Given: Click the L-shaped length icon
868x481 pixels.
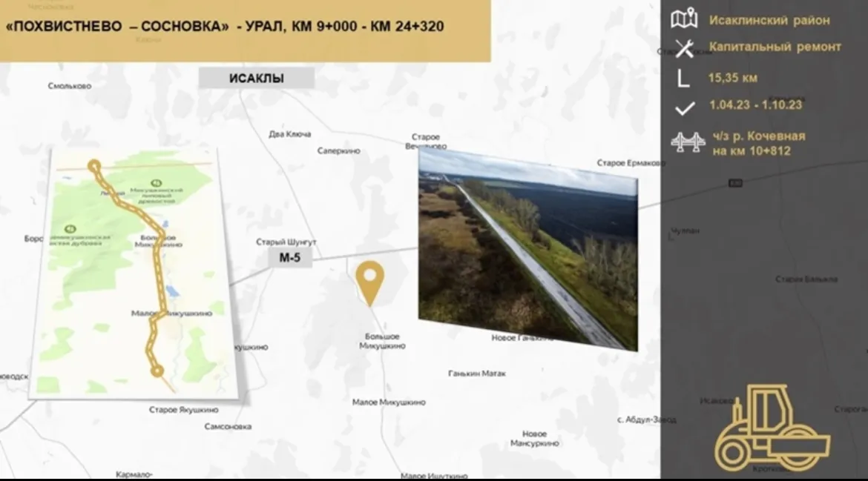Looking at the screenshot, I should coord(683,78).
